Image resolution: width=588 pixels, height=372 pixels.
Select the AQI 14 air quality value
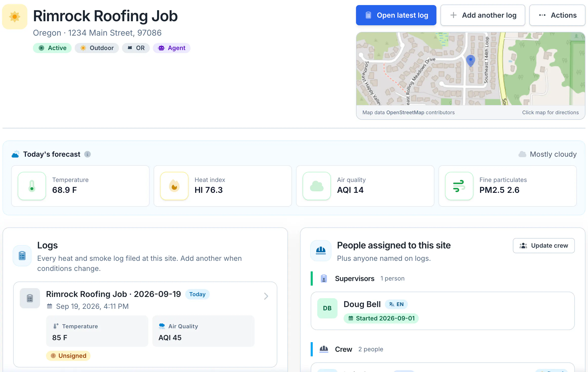(x=350, y=190)
